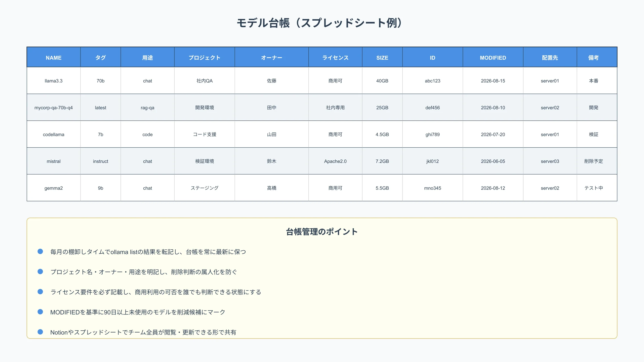Select the MODIFIED column header
The image size is (644, 362).
(x=493, y=58)
